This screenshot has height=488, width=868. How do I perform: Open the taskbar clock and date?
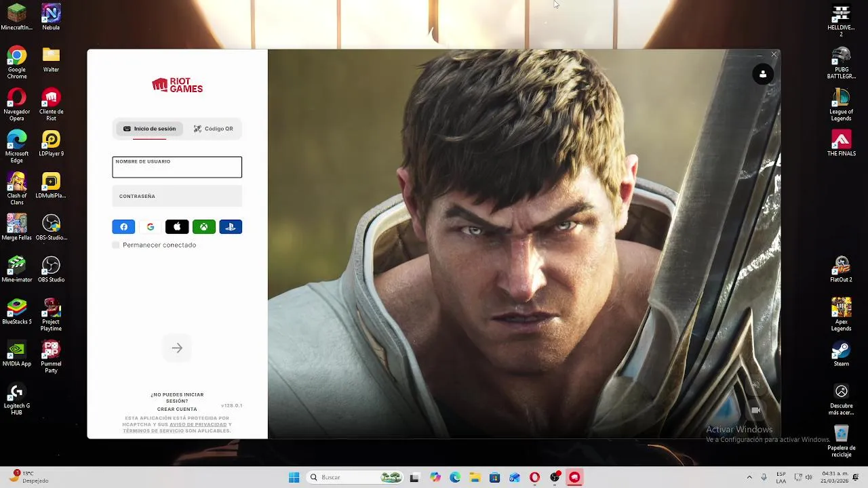click(833, 477)
